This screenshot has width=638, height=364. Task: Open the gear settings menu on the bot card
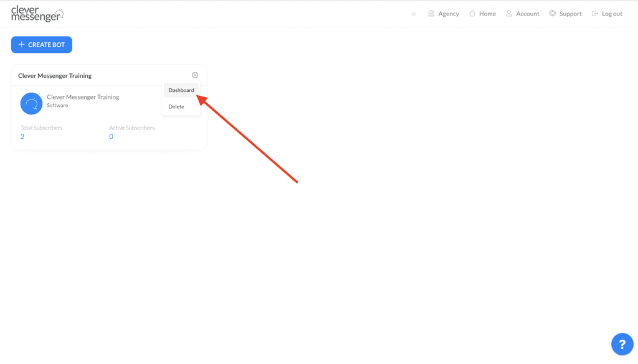point(194,74)
